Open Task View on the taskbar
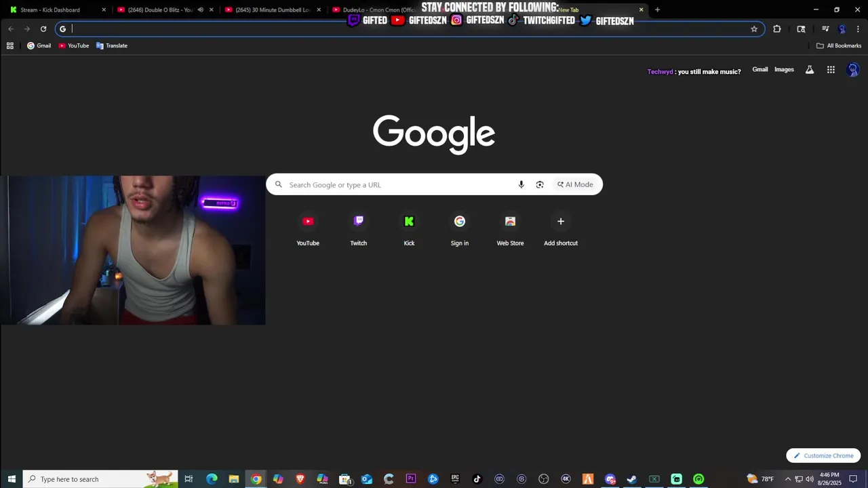868x488 pixels. point(189,479)
